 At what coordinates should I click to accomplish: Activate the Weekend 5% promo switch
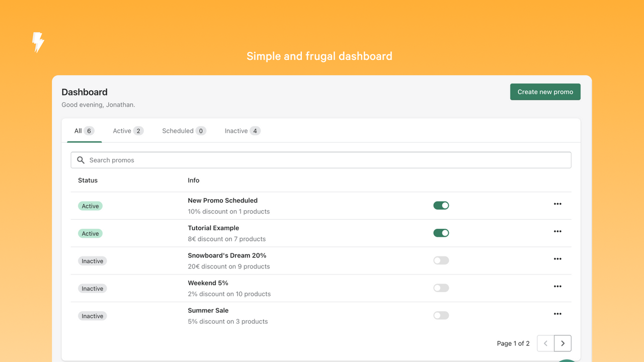tap(441, 288)
